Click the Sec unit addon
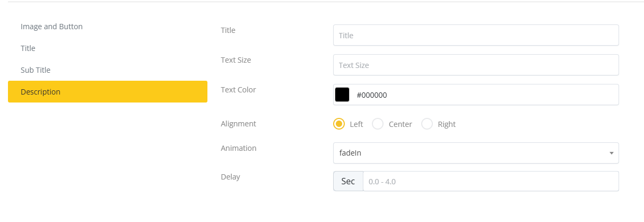 click(348, 181)
